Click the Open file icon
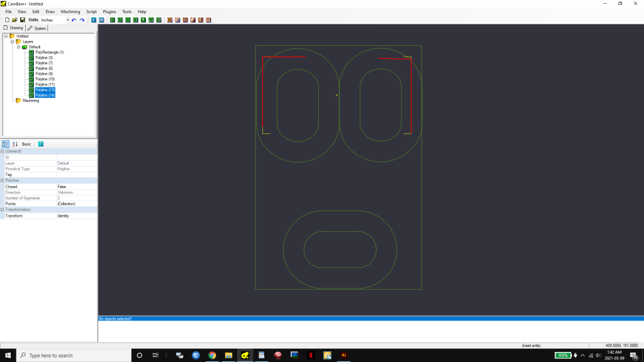This screenshot has height=362, width=644. (14, 19)
